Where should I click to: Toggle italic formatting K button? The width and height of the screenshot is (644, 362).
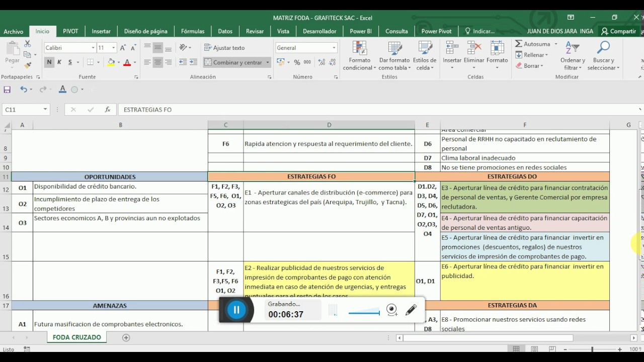pyautogui.click(x=59, y=62)
